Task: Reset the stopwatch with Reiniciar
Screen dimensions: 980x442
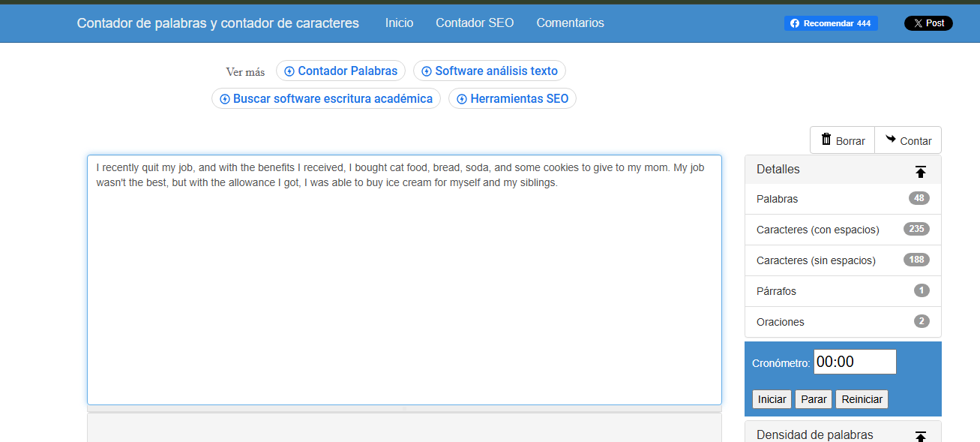Action: click(862, 399)
